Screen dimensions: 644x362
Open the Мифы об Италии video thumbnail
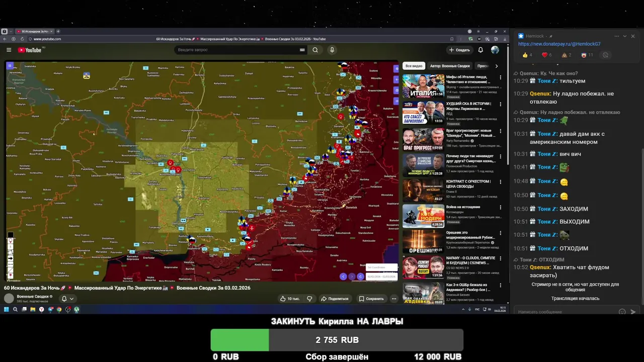tap(423, 86)
